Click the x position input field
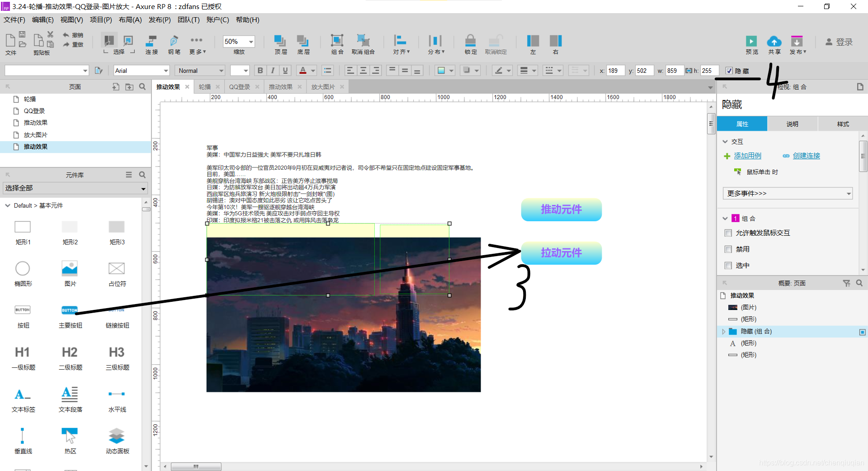The image size is (868, 471). coord(615,71)
